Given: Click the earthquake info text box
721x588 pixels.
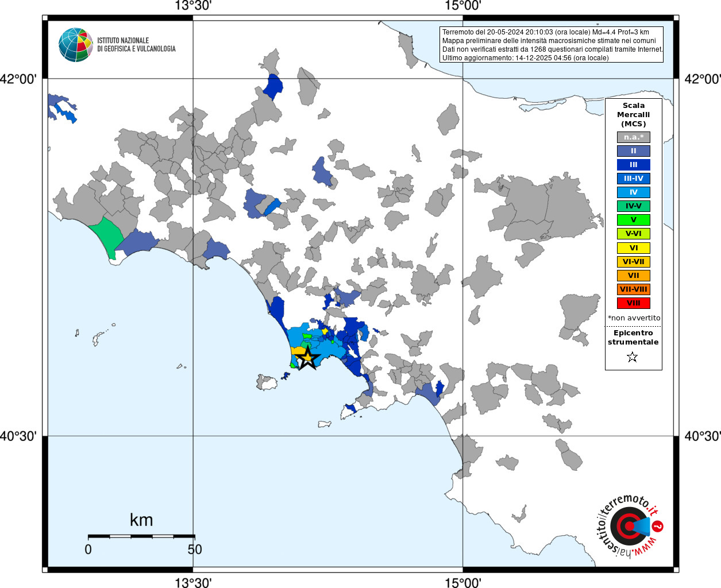Looking at the screenshot, I should pyautogui.click(x=552, y=45).
